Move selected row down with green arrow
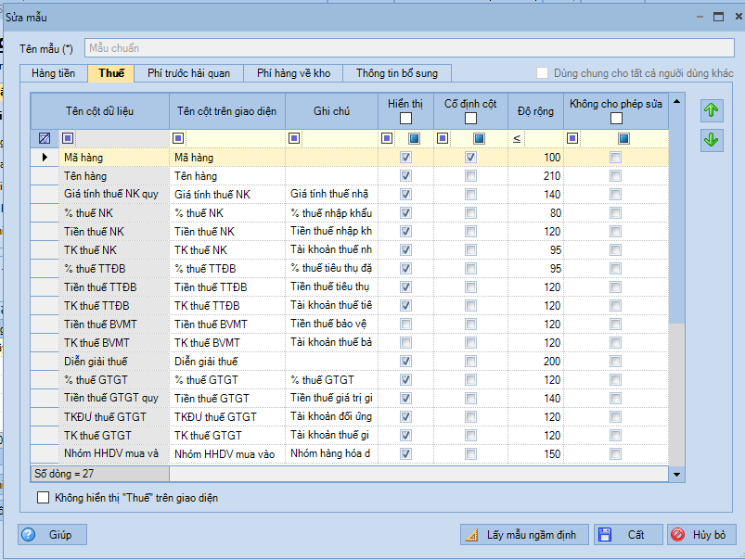 [x=712, y=140]
